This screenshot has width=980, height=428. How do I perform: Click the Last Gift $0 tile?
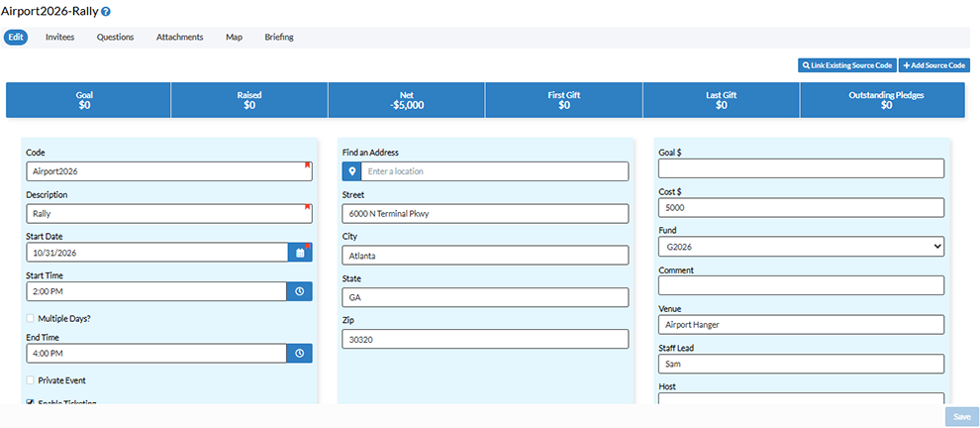pos(722,100)
